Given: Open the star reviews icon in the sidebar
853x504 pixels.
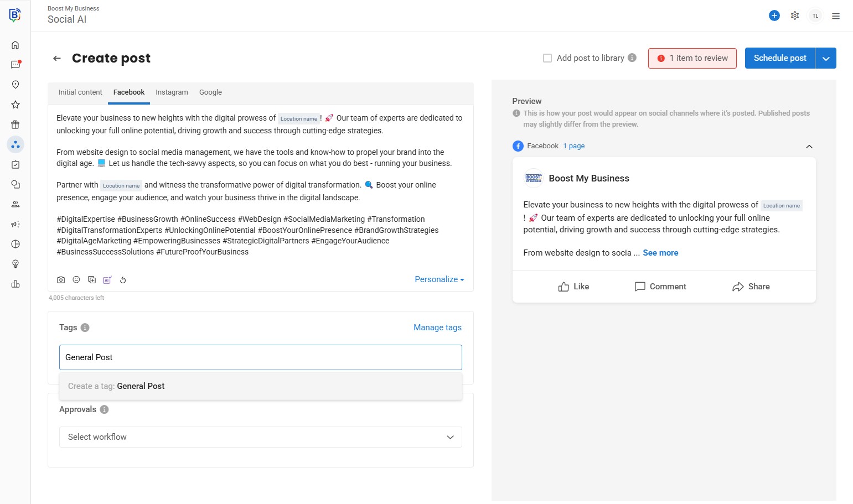Looking at the screenshot, I should tap(15, 105).
